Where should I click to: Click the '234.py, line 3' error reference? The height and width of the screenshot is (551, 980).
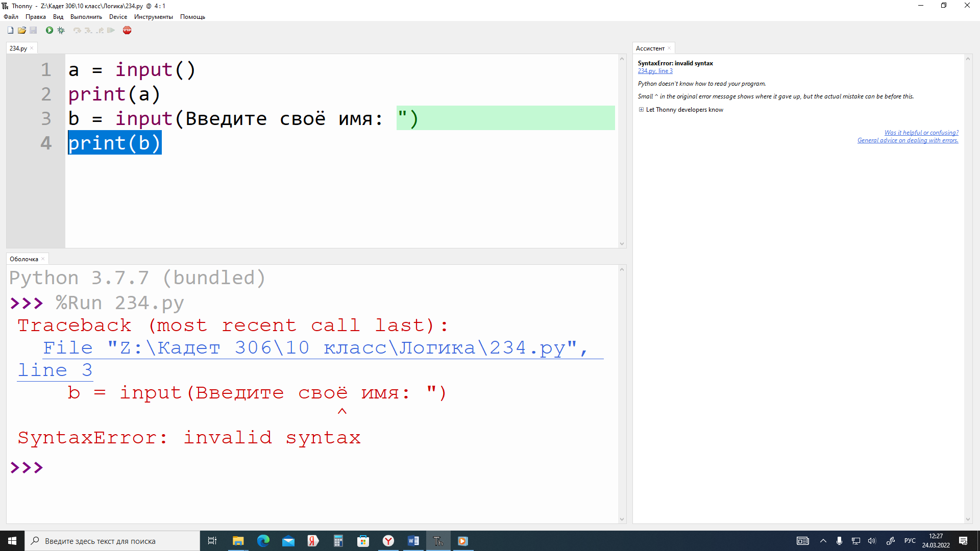654,70
